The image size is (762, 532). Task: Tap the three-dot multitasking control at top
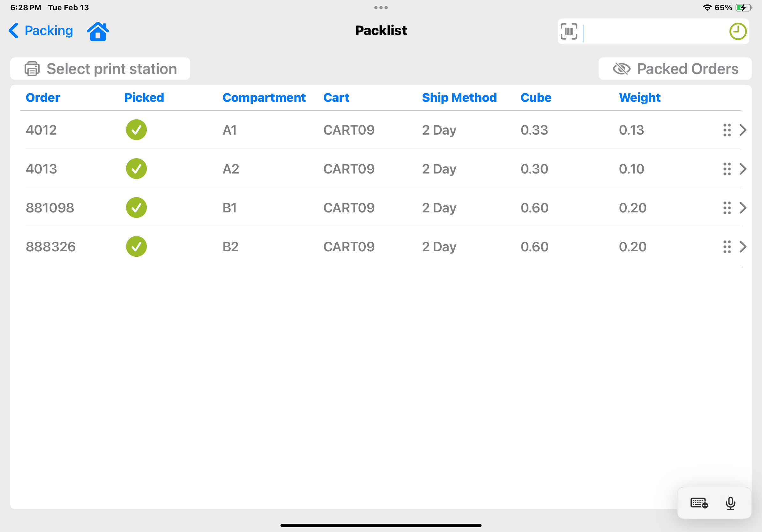(x=381, y=8)
